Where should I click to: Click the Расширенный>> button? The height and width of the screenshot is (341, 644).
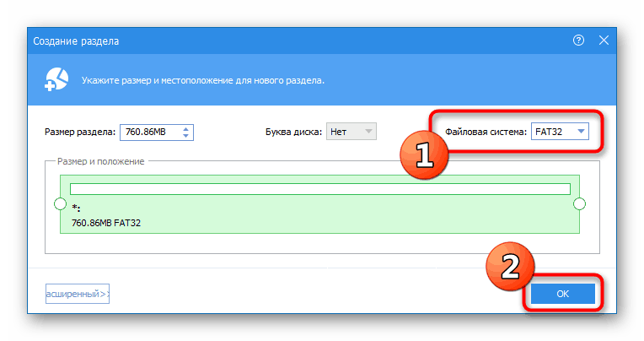(78, 294)
